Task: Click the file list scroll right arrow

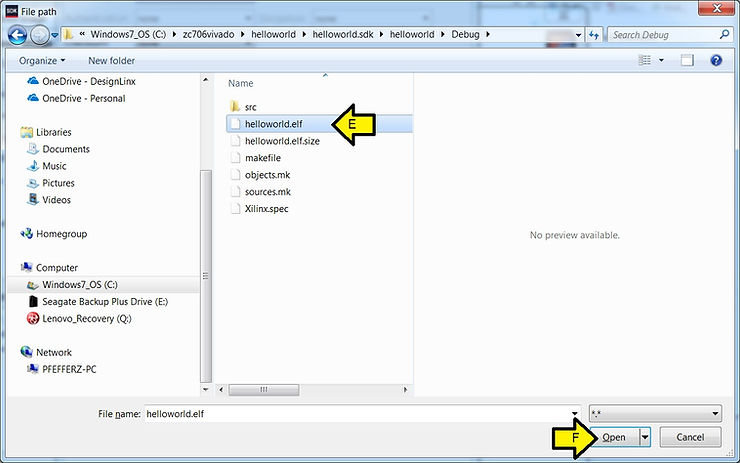Action: (x=405, y=390)
